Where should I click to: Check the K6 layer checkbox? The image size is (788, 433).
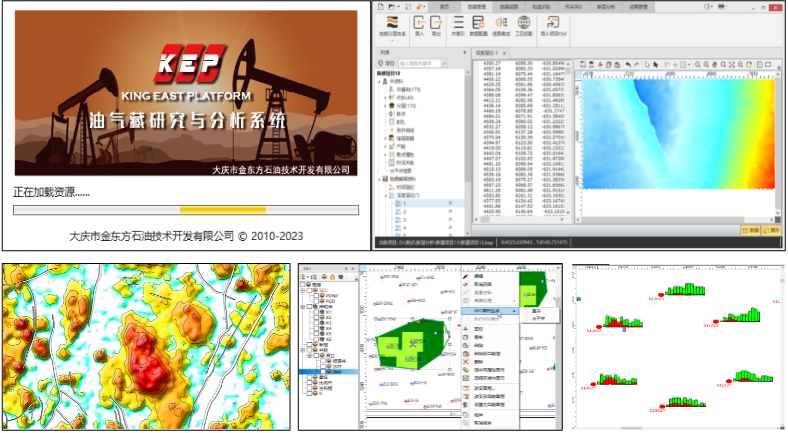tap(316, 339)
